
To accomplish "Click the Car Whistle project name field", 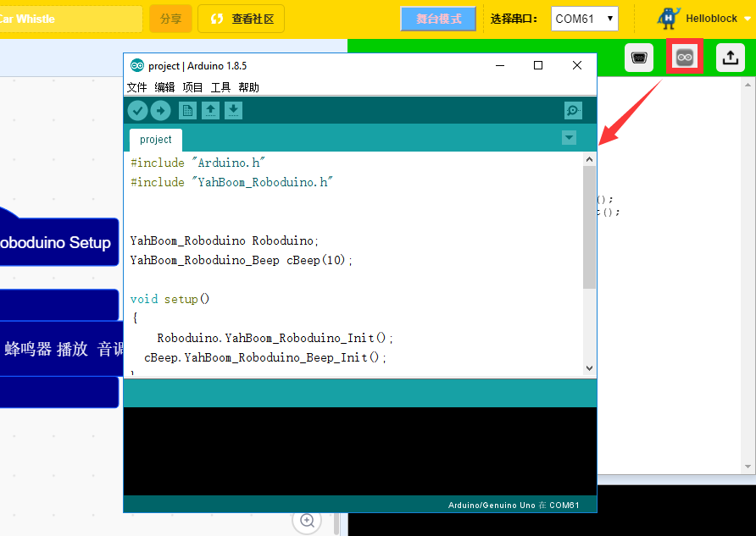I will (x=71, y=19).
